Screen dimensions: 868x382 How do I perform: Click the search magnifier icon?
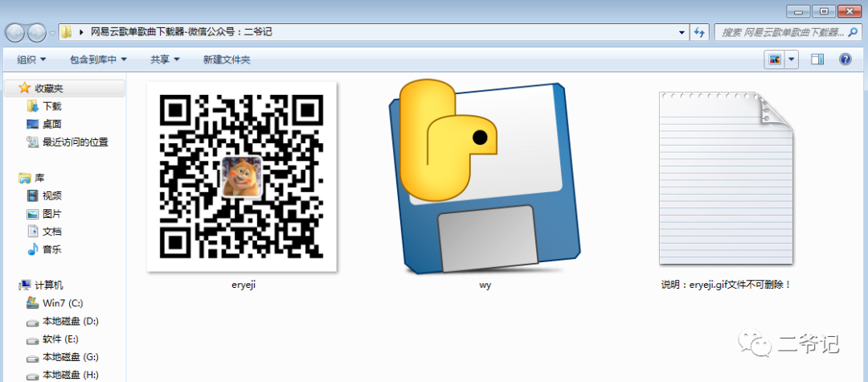[854, 33]
